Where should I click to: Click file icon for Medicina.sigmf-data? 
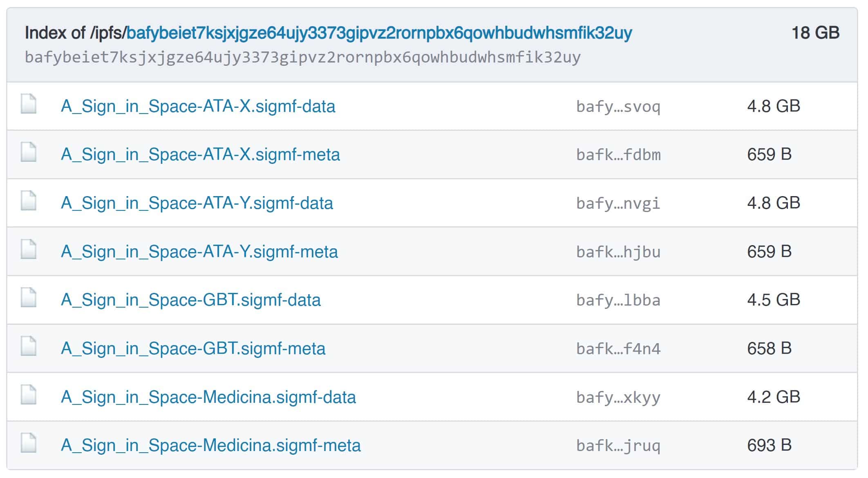pos(29,395)
